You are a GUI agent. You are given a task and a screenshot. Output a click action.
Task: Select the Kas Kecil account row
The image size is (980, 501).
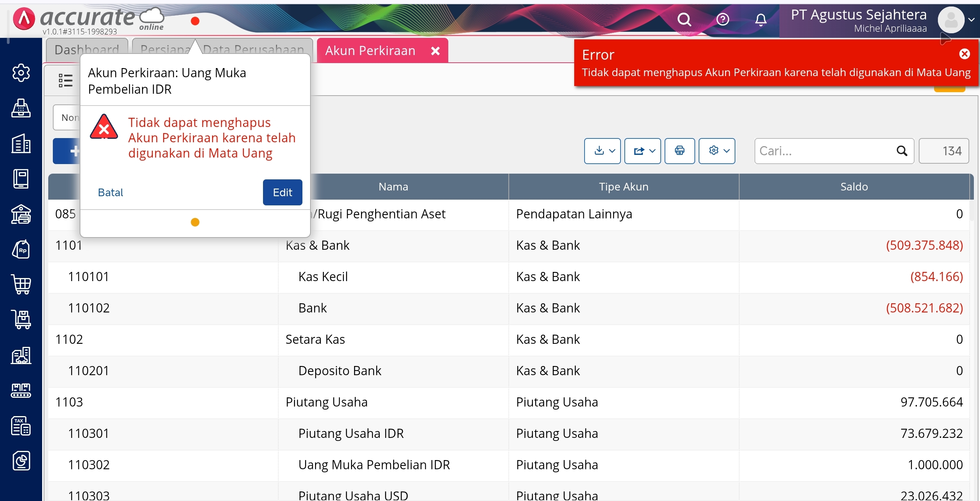pos(323,277)
